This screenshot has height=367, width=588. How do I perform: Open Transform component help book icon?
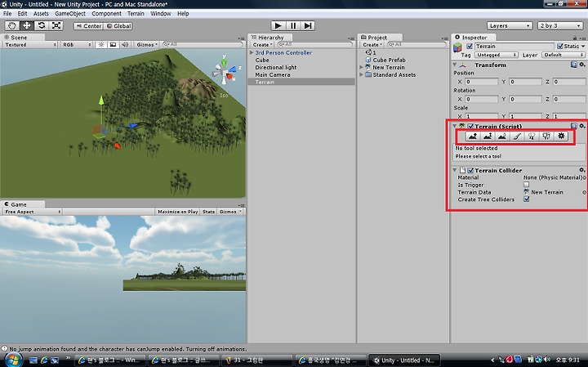[x=574, y=65]
